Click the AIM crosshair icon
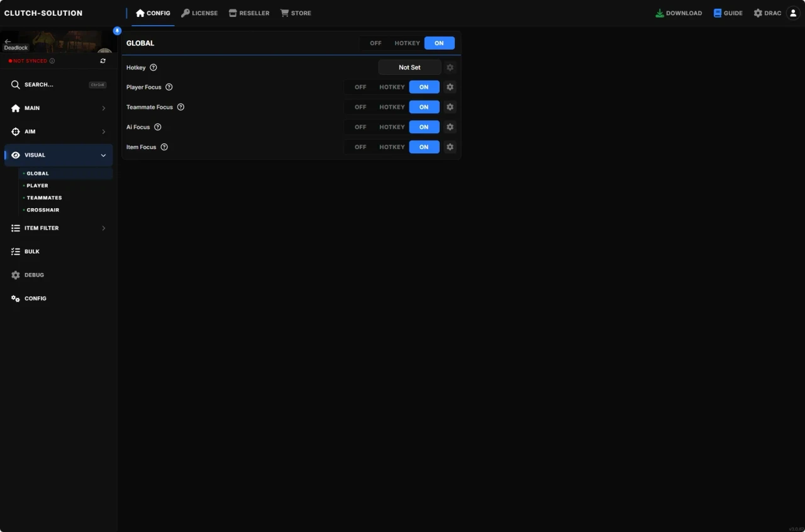The image size is (805, 532). 16,131
